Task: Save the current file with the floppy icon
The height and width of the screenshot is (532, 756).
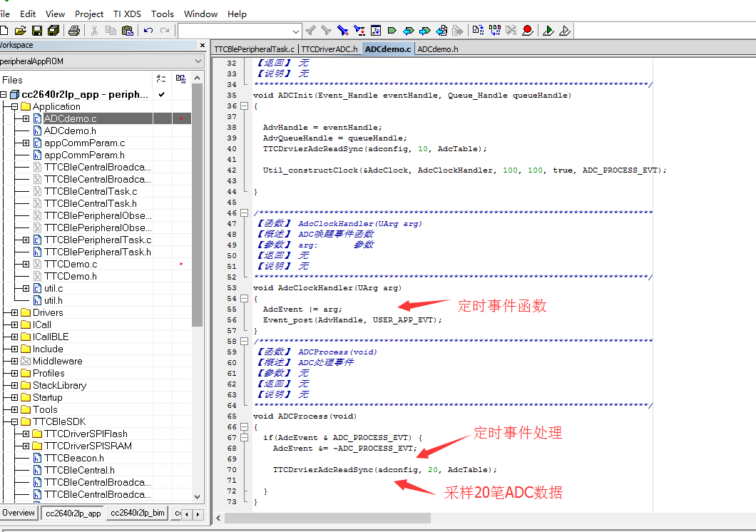Action: coord(37,31)
